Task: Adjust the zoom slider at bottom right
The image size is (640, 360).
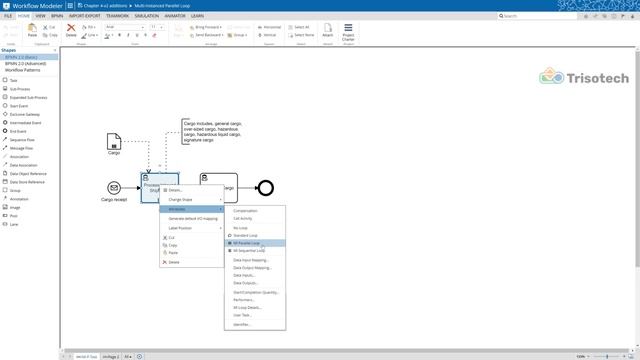Action: (x=607, y=356)
